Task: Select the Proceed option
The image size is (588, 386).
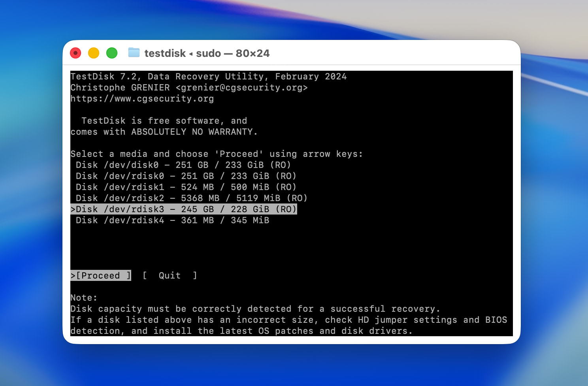Action: (x=101, y=275)
